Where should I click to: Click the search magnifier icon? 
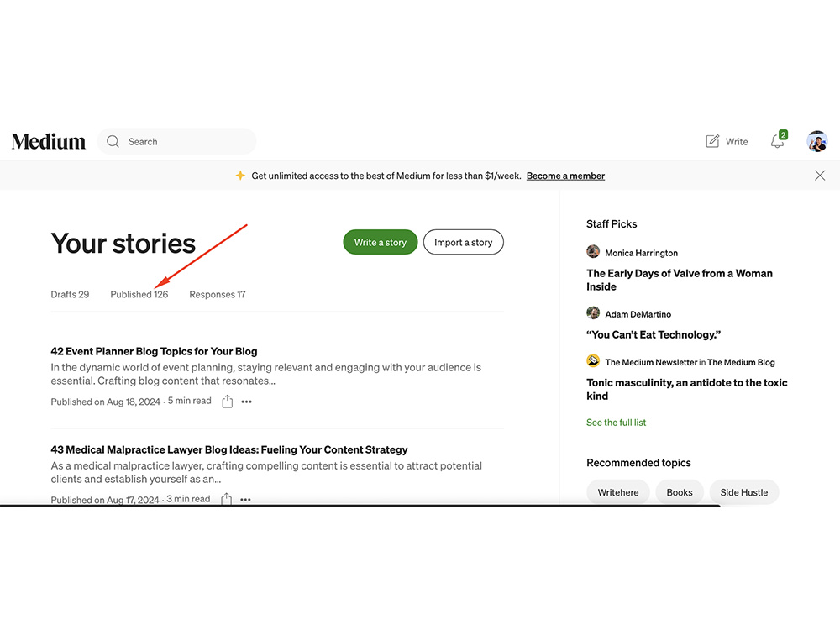(113, 141)
